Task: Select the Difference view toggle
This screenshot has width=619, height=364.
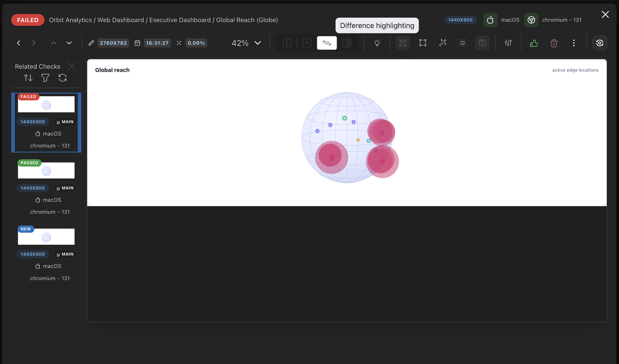Action: tap(327, 43)
